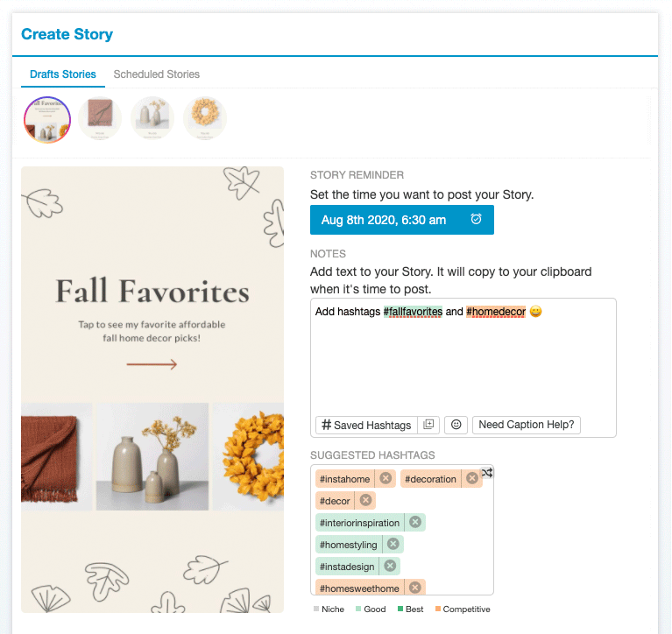Click the Need Caption Help? button
672x634 pixels.
(x=527, y=425)
